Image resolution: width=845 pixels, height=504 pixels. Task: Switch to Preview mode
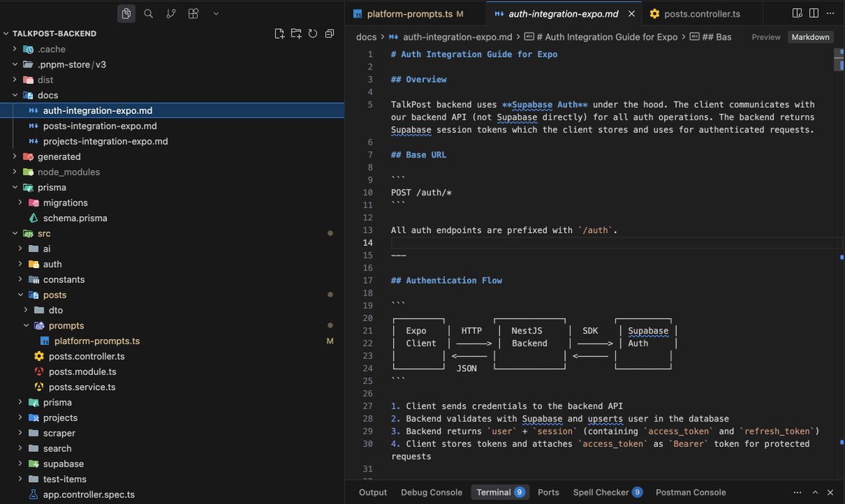(766, 37)
